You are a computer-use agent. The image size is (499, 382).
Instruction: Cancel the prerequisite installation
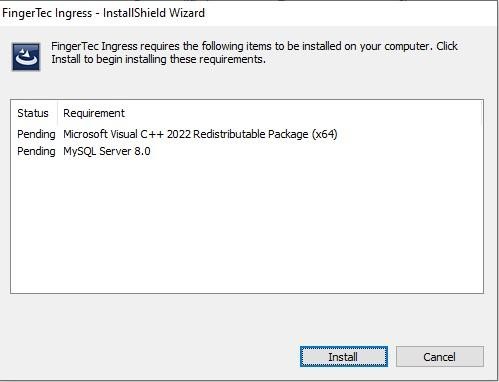[x=440, y=357]
